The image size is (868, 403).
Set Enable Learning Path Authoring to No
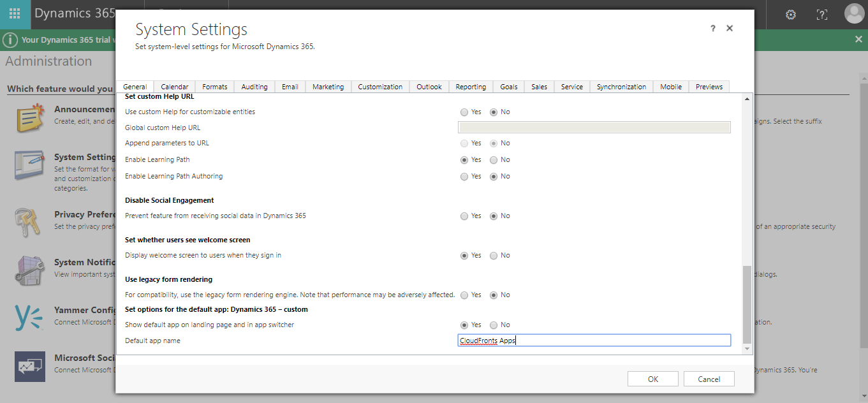coord(494,177)
